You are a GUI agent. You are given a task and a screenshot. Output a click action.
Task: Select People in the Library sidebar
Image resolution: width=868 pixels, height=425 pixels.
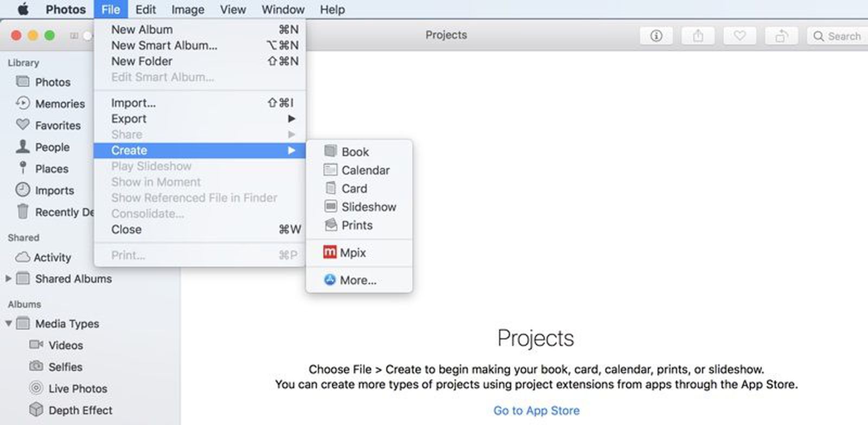coord(53,147)
